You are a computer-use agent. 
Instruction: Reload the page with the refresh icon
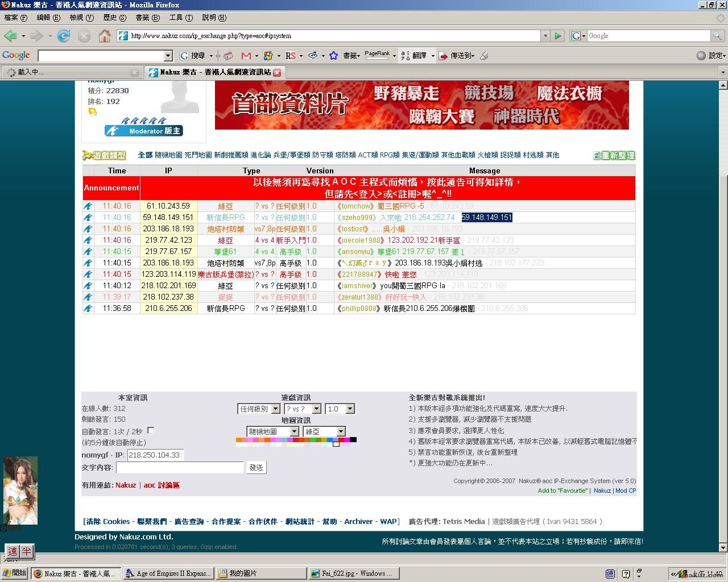(64, 36)
